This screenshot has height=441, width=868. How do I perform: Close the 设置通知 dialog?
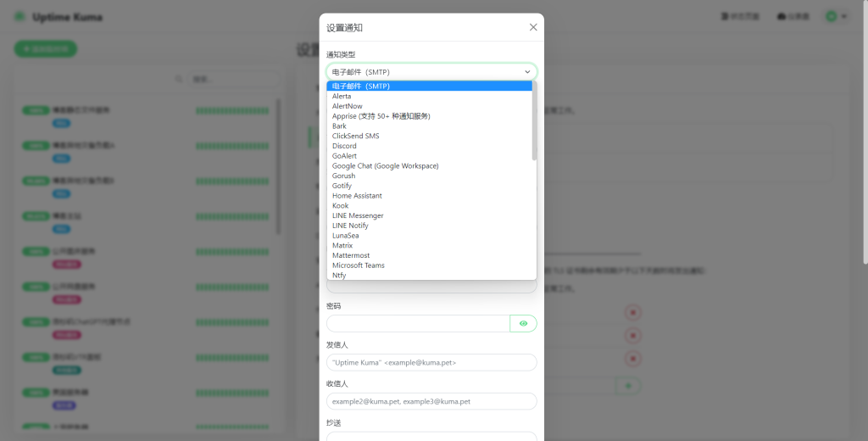pos(533,27)
